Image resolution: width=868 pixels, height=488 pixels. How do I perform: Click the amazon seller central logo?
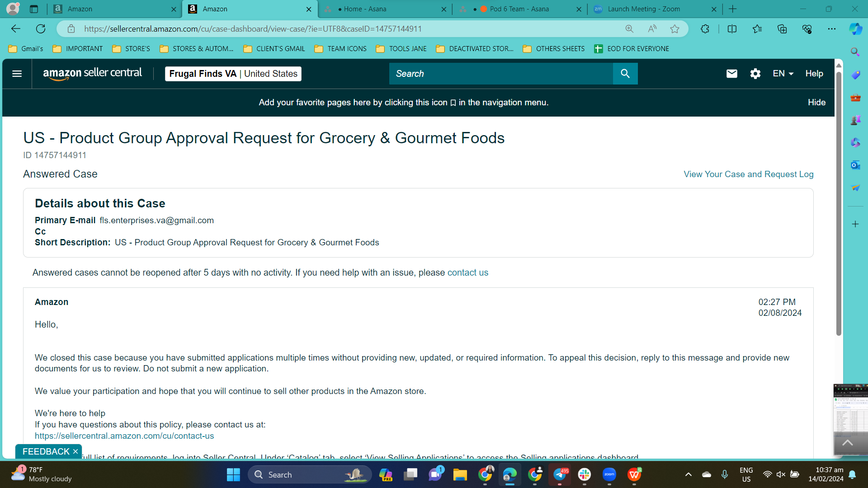click(92, 74)
